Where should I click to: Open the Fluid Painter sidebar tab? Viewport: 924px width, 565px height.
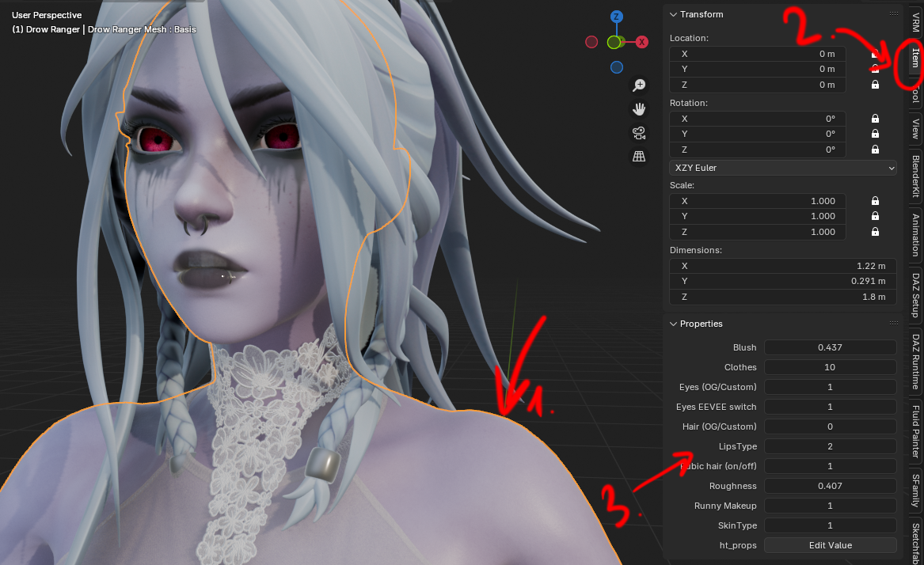coord(915,431)
